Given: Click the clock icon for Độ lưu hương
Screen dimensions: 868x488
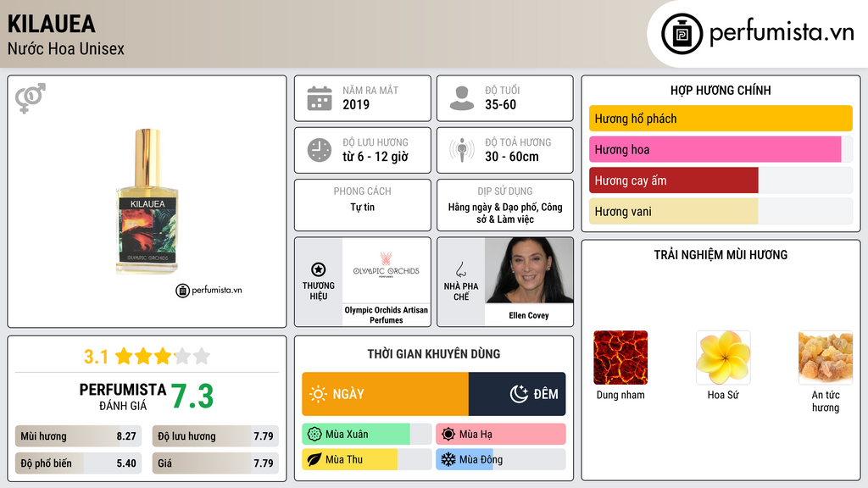Looking at the screenshot, I should (320, 150).
